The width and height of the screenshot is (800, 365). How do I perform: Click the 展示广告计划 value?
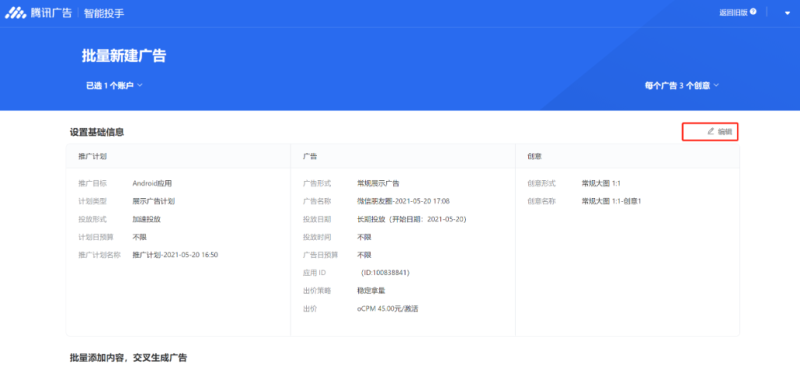tap(153, 201)
